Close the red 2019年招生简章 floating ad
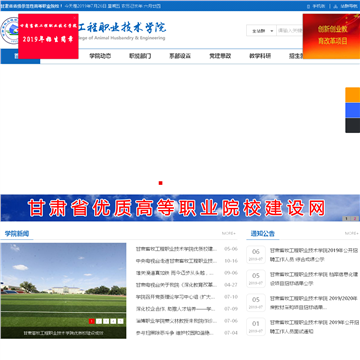Viewport: 360px width, 360px height. click(x=74, y=17)
